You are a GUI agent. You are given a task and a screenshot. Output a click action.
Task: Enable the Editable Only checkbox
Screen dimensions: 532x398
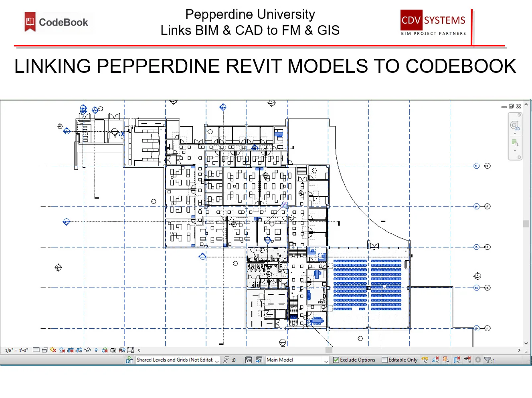pyautogui.click(x=385, y=360)
